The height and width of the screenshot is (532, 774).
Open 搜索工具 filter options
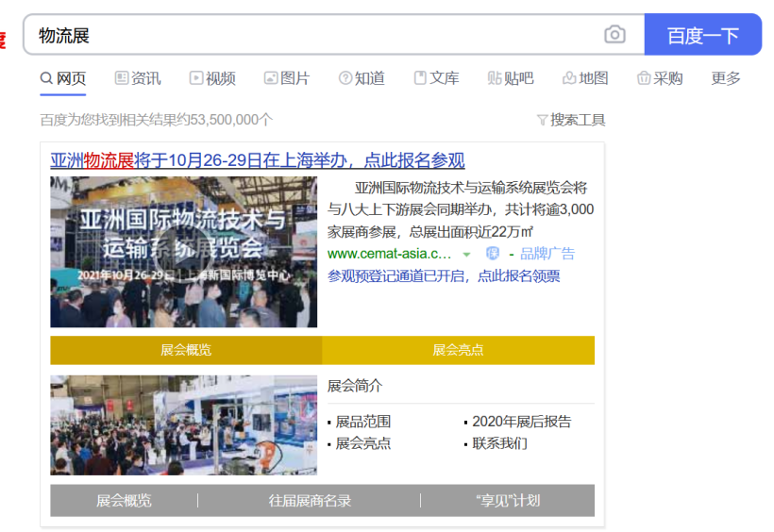(578, 120)
